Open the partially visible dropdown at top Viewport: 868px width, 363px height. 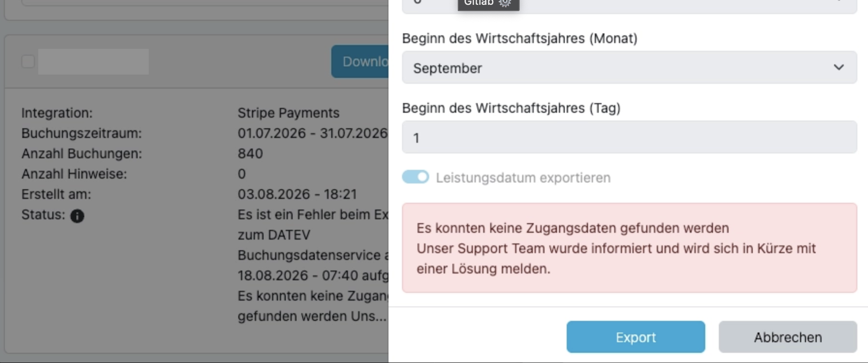tap(629, 6)
